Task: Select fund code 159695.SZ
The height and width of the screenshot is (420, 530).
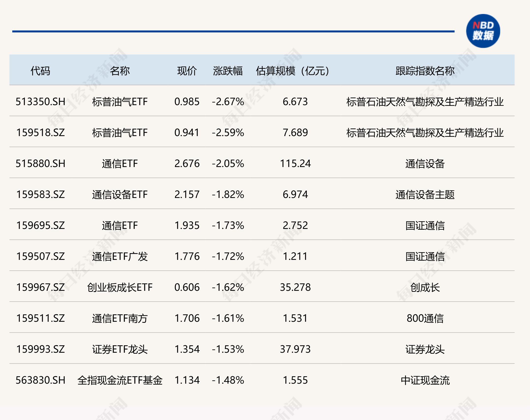Action: [40, 225]
